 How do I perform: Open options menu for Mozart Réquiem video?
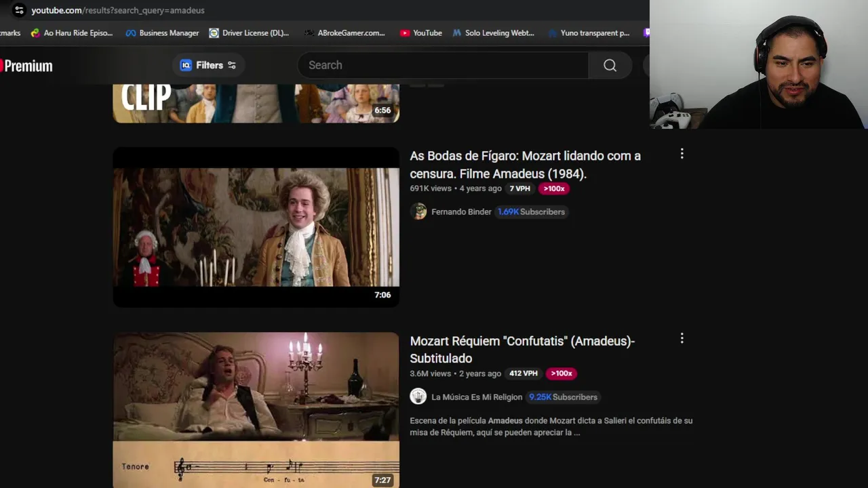(x=682, y=338)
